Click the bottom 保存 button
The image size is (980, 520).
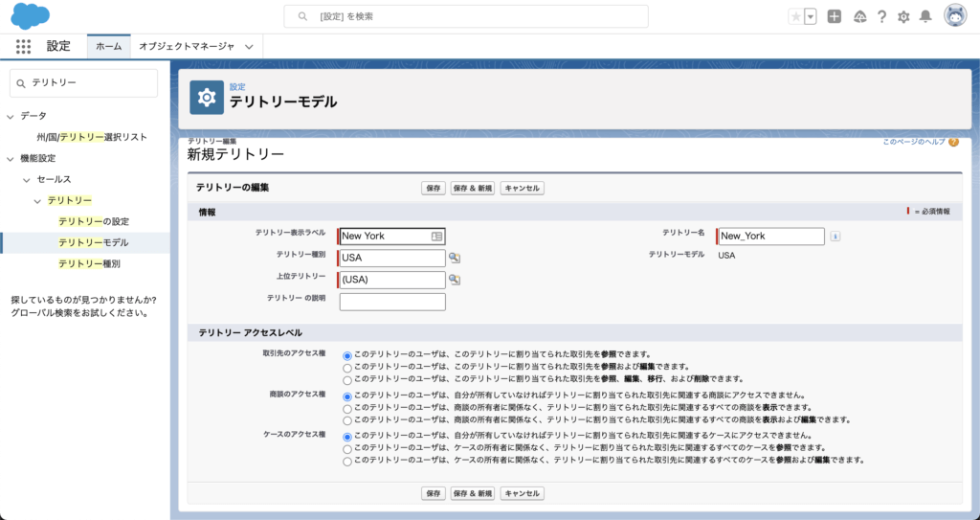point(434,494)
